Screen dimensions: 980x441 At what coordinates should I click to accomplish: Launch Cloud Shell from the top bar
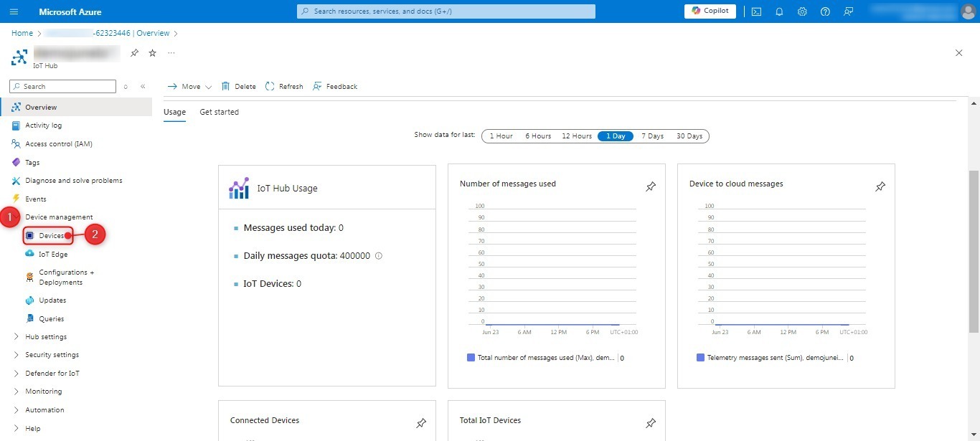coord(756,11)
